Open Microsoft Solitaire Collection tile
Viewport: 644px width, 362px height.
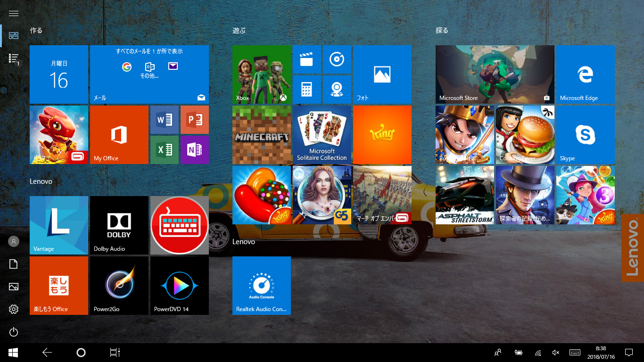point(322,135)
